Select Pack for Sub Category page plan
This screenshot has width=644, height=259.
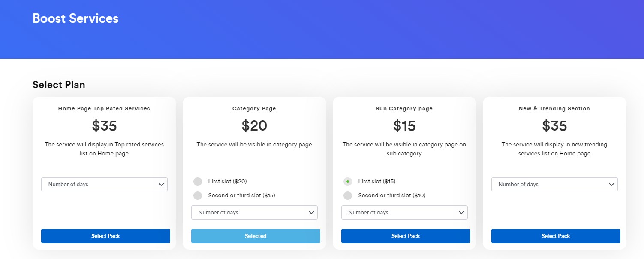coord(406,236)
